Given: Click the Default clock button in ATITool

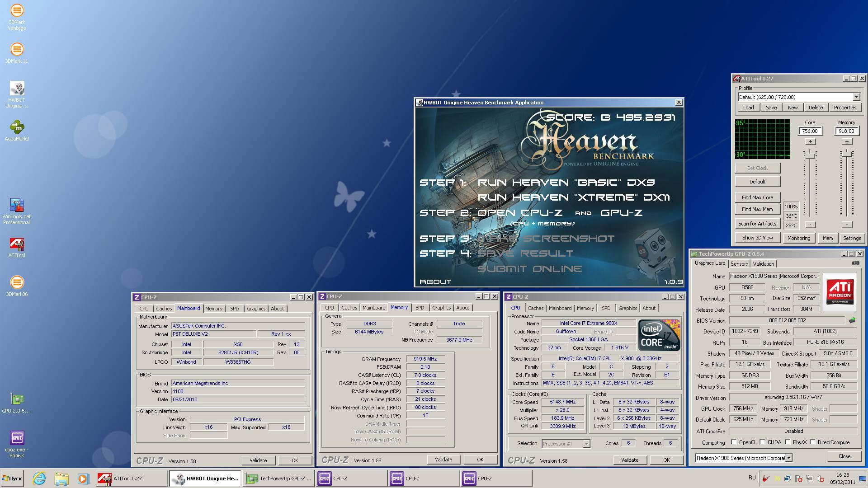Looking at the screenshot, I should pyautogui.click(x=757, y=182).
